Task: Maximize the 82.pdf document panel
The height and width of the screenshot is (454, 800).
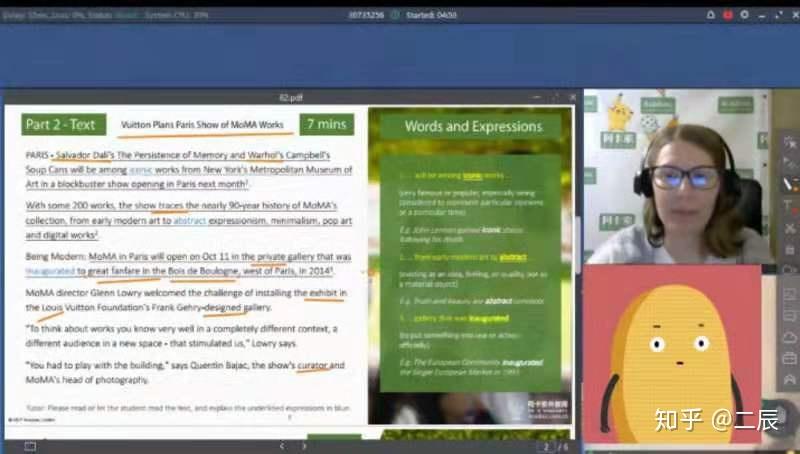Action: [x=555, y=97]
